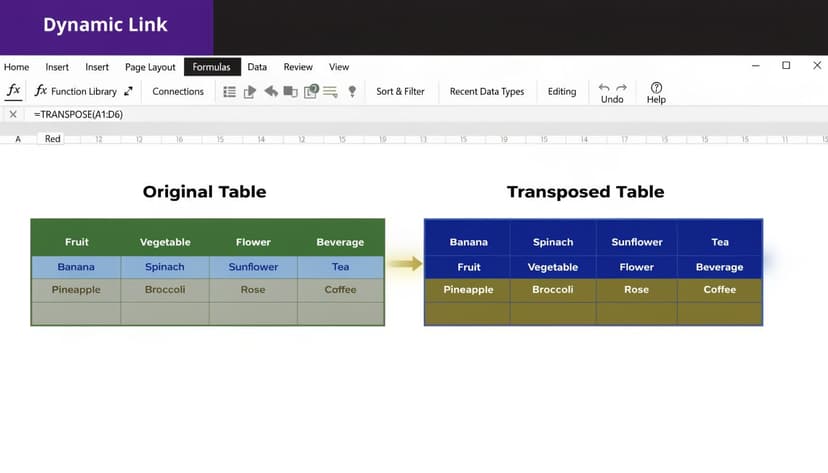Screen dimensions: 828x473
Task: Maximize the window
Action: click(786, 65)
